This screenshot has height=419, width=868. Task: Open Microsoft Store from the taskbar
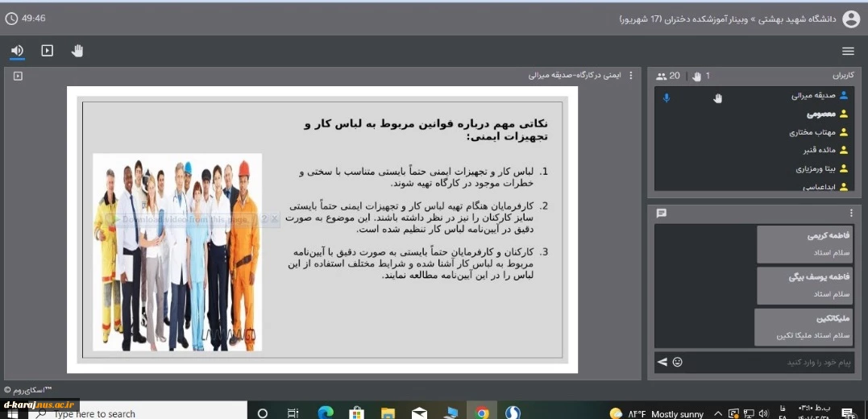click(x=356, y=413)
